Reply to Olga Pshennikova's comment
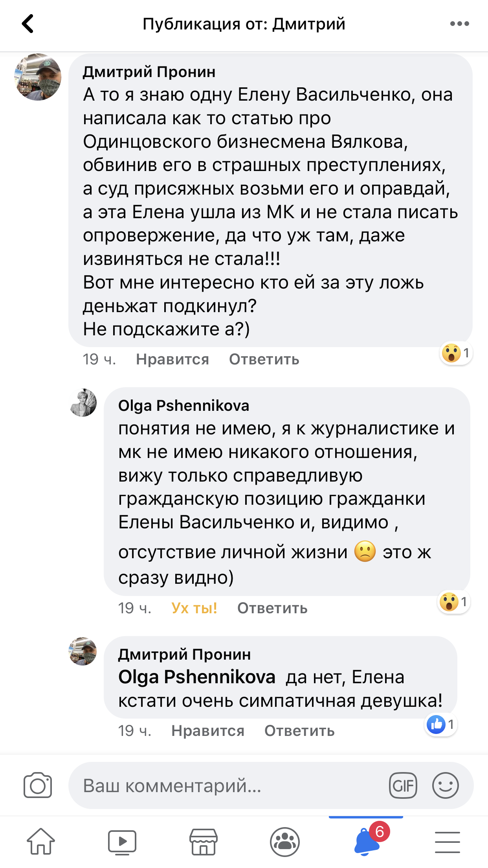 tap(272, 608)
